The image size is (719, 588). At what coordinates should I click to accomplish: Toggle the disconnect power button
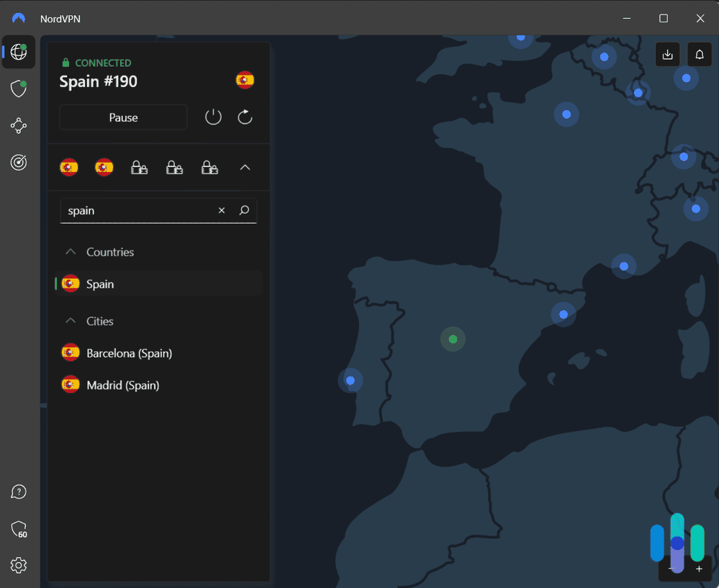click(x=213, y=117)
